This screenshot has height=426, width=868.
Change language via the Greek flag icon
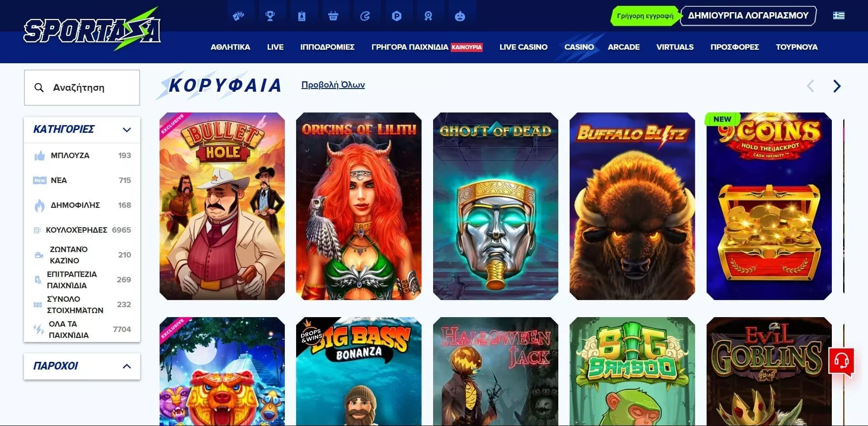click(x=839, y=15)
